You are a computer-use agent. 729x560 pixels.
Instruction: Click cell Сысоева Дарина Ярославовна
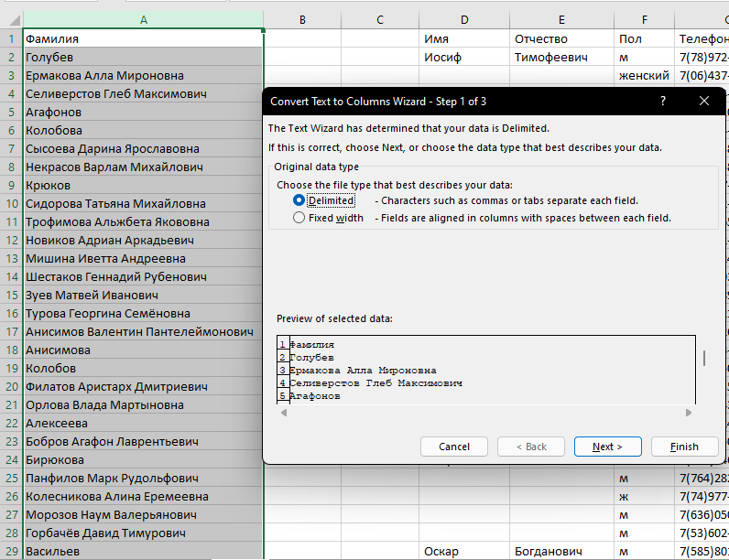pyautogui.click(x=143, y=148)
